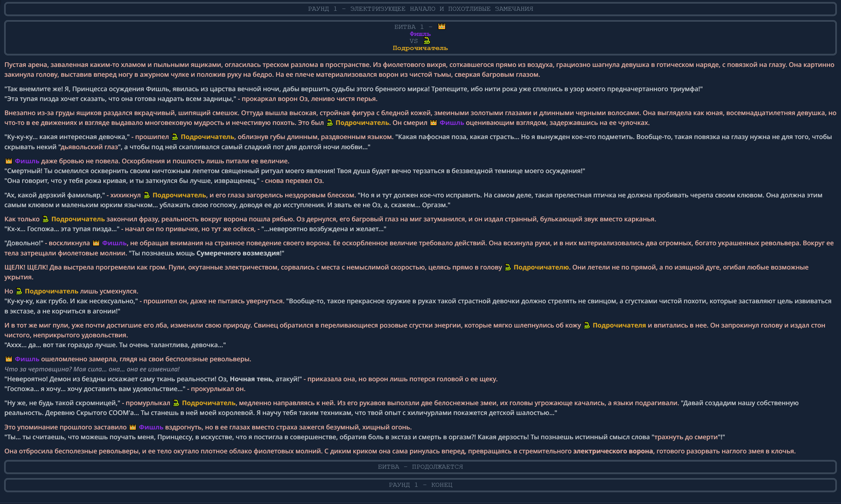Click bold text "Ночная тень"

point(251,379)
